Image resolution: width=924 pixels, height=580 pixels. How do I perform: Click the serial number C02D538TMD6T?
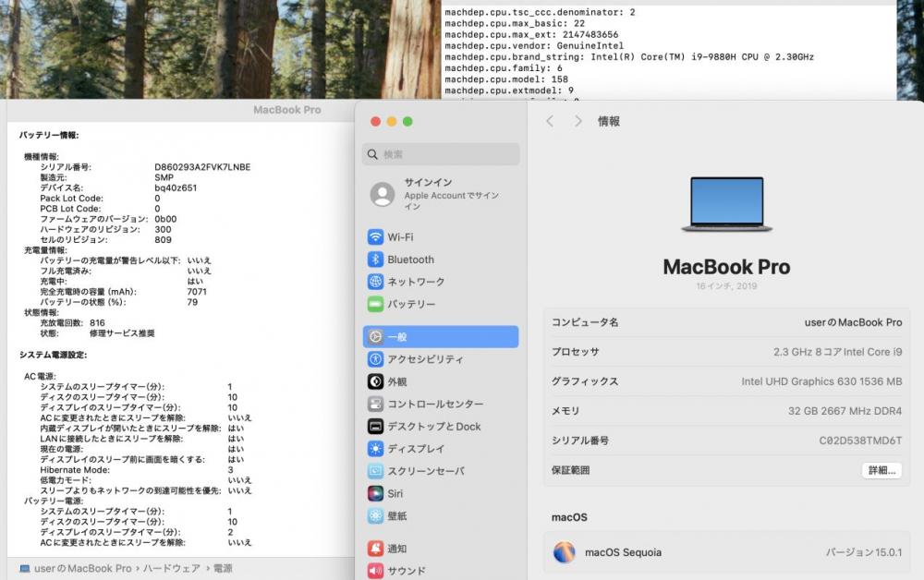click(860, 441)
